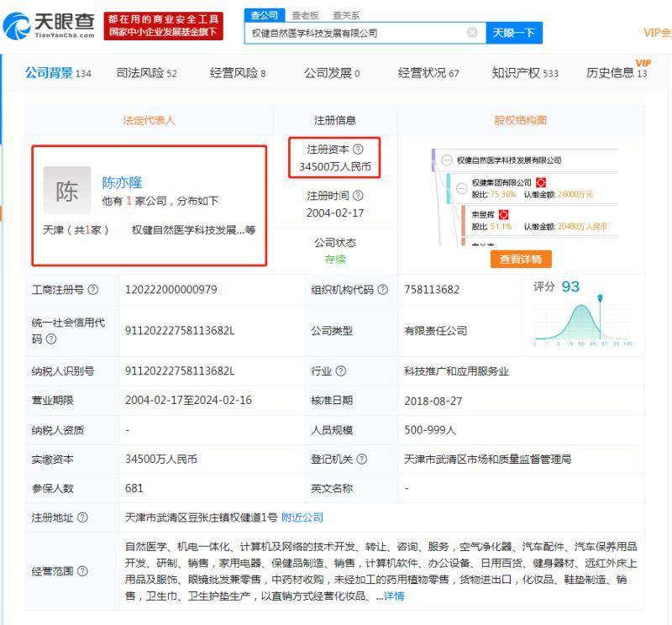The image size is (672, 625).
Task: Click the 登记机关 value 天津市武清区市场和质量监督管理局
Action: tap(488, 460)
